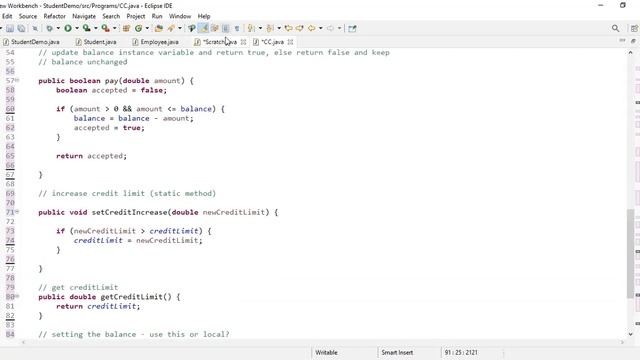640x360 pixels.
Task: Click the 91 : 25 : 2121 cursor position
Action: pos(461,352)
